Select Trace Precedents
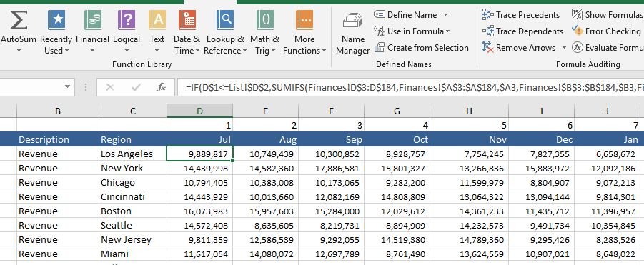The width and height of the screenshot is (644, 265). (x=521, y=15)
